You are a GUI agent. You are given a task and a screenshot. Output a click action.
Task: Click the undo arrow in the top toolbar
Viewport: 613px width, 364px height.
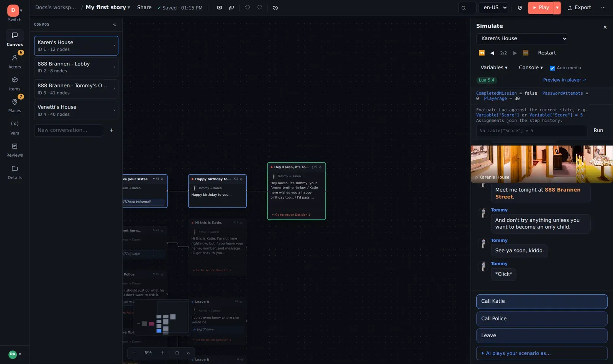coord(247,8)
